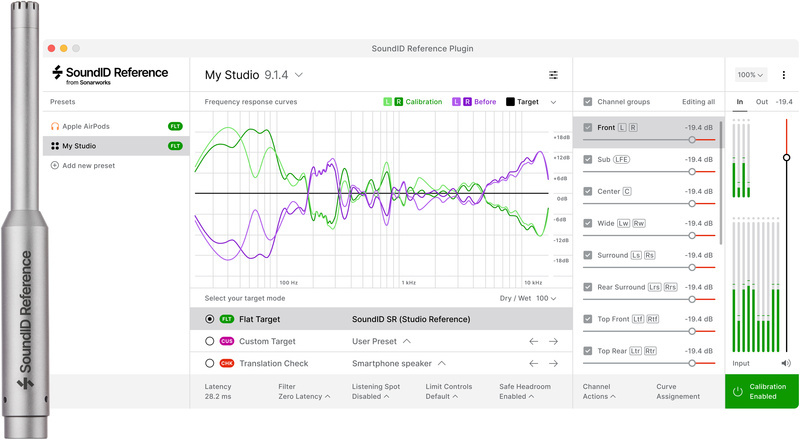The image size is (800, 440).
Task: Select the Custom Target radio button
Action: [209, 341]
